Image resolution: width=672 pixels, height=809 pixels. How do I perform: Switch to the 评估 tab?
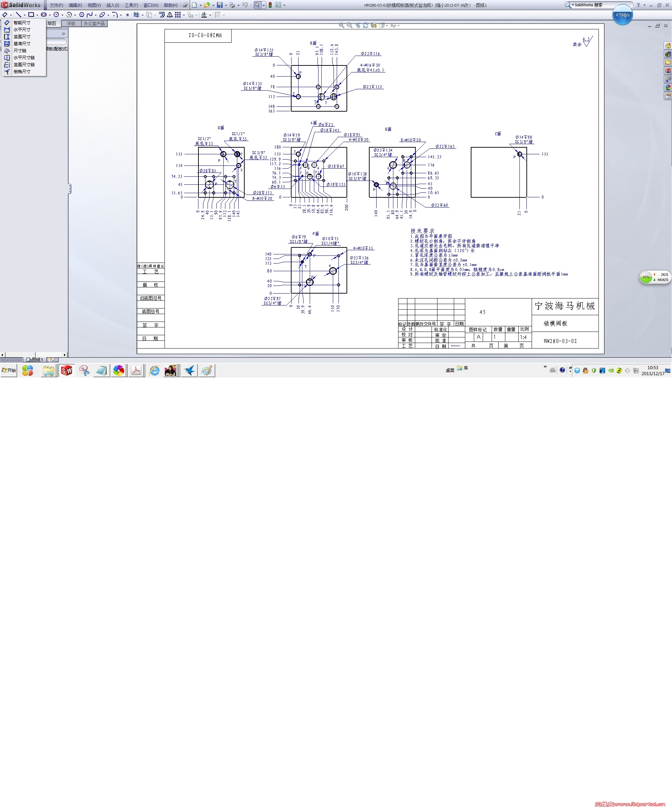(x=71, y=23)
